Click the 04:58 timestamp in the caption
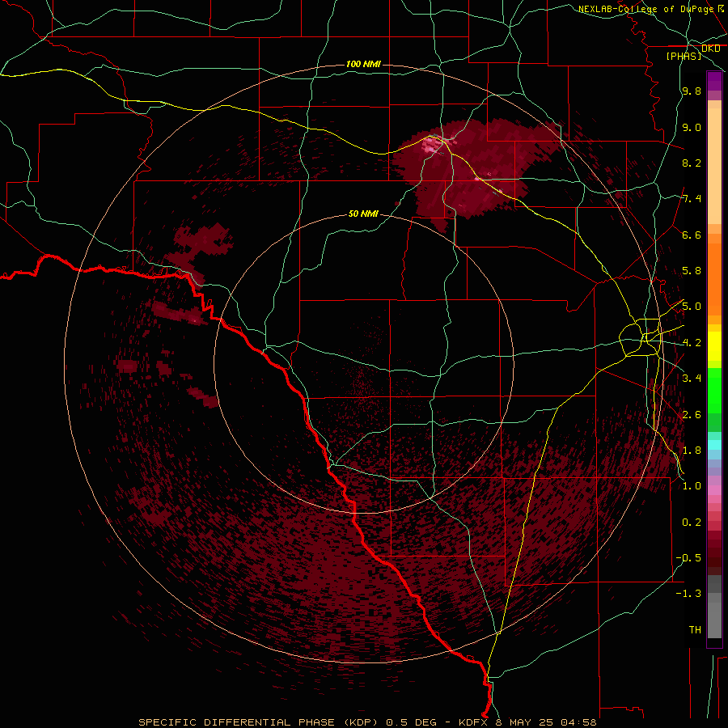728x728 pixels. (579, 722)
